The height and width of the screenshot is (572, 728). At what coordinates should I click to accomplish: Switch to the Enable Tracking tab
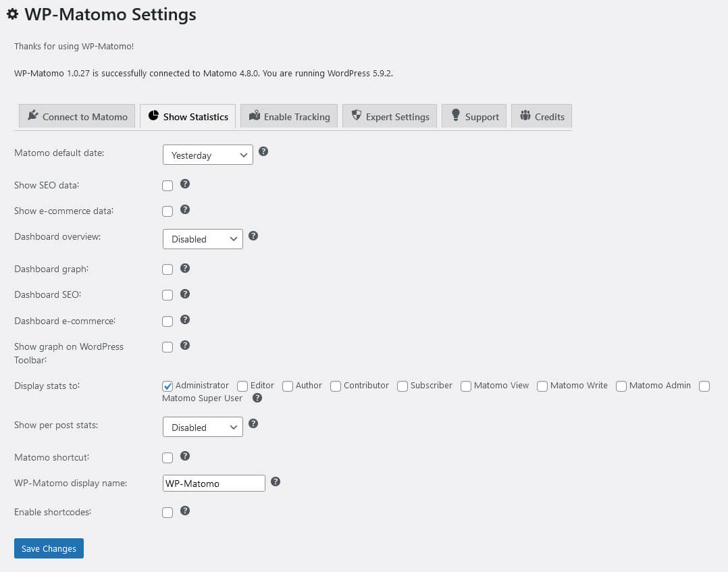(x=288, y=115)
